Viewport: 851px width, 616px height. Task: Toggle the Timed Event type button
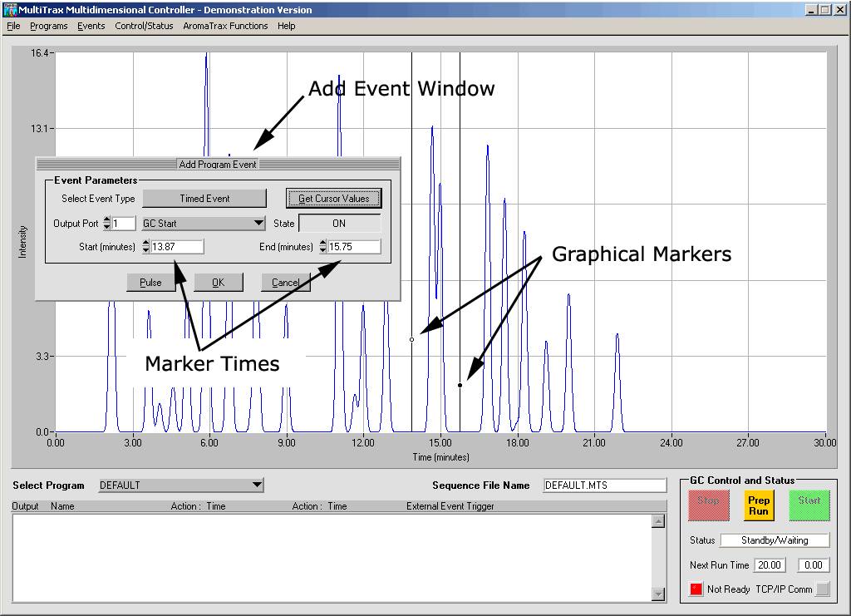(x=204, y=199)
